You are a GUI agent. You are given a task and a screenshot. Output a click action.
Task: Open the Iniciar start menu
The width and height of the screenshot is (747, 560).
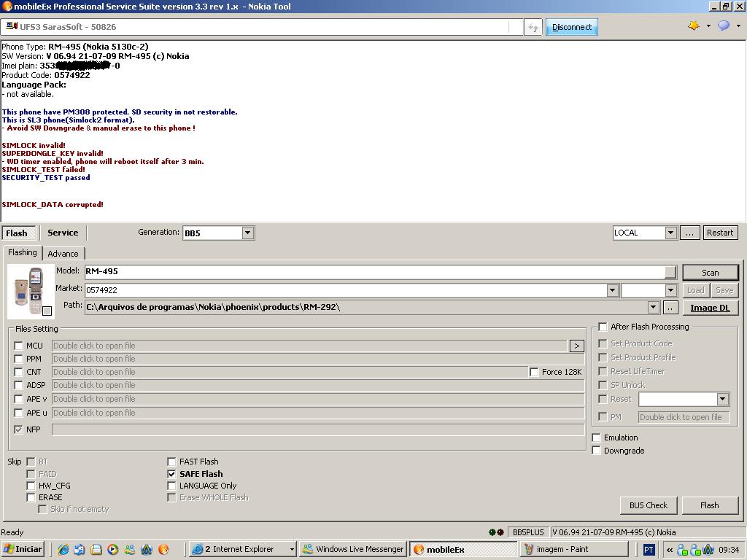23,549
